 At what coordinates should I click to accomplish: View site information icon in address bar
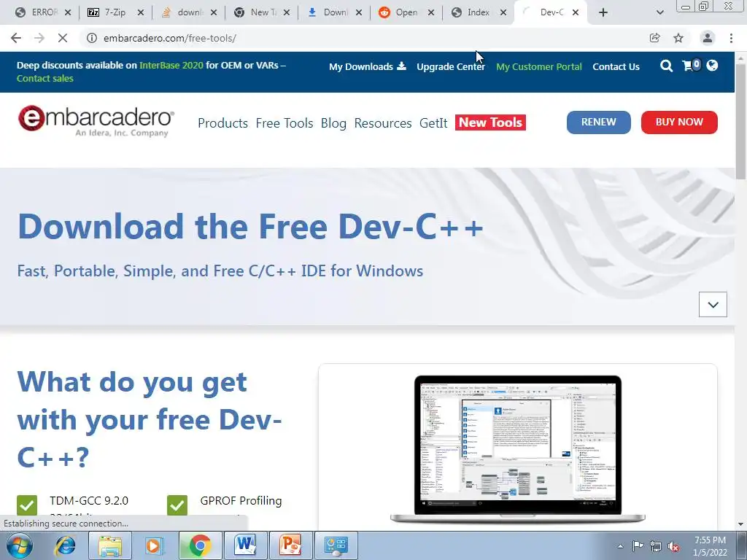tap(91, 38)
